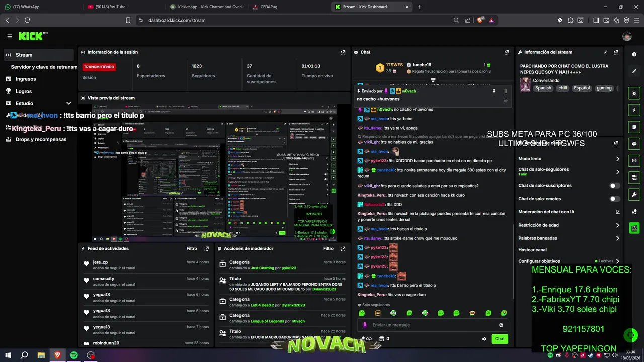Toggle the camera sidebar icon

click(x=634, y=177)
